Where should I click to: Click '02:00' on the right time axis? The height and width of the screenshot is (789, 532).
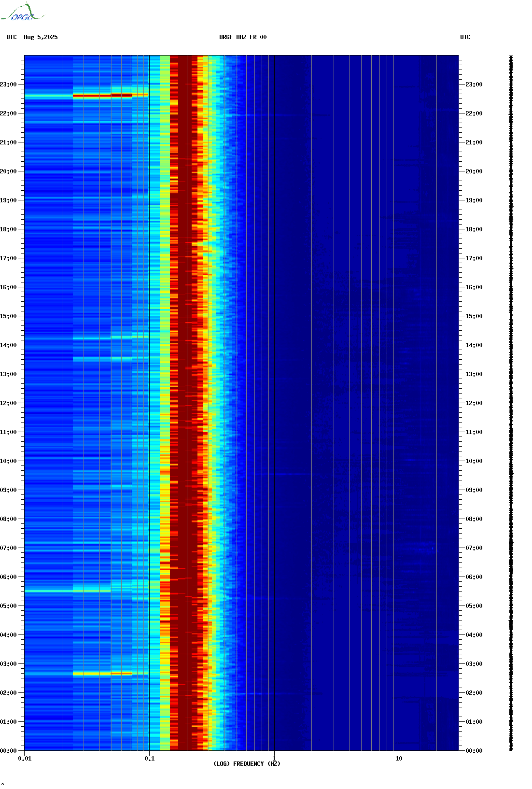click(474, 693)
